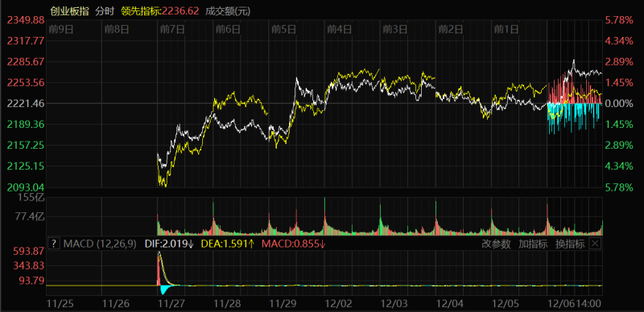The width and height of the screenshot is (644, 312).
Task: Click the 2093.04 price axis label
Action: [x=26, y=187]
